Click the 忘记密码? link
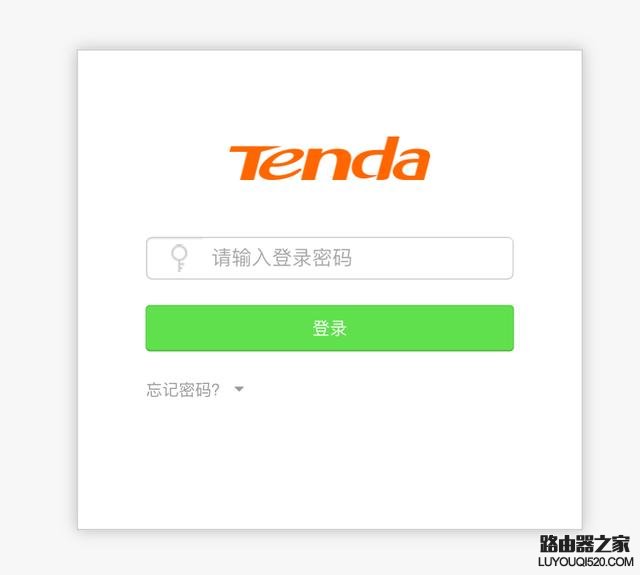Image resolution: width=640 pixels, height=575 pixels. pyautogui.click(x=183, y=390)
